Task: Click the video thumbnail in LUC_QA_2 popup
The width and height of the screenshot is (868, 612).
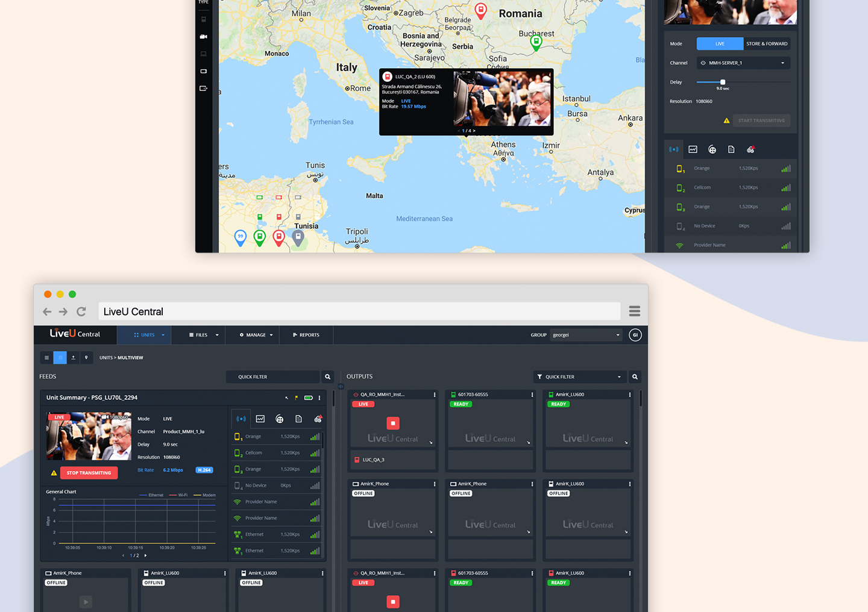Action: 502,99
